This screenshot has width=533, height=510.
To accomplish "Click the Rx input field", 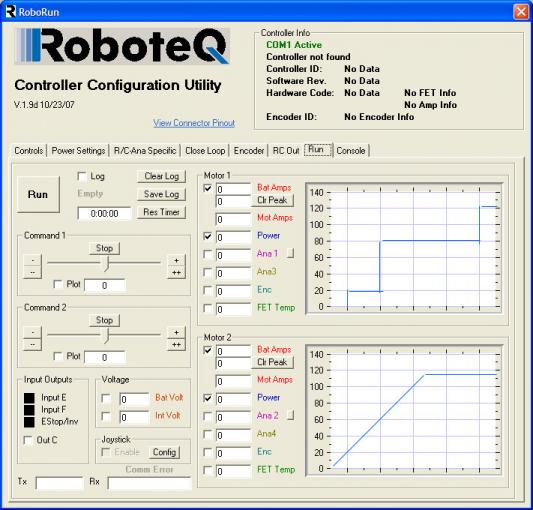I will coord(149,483).
